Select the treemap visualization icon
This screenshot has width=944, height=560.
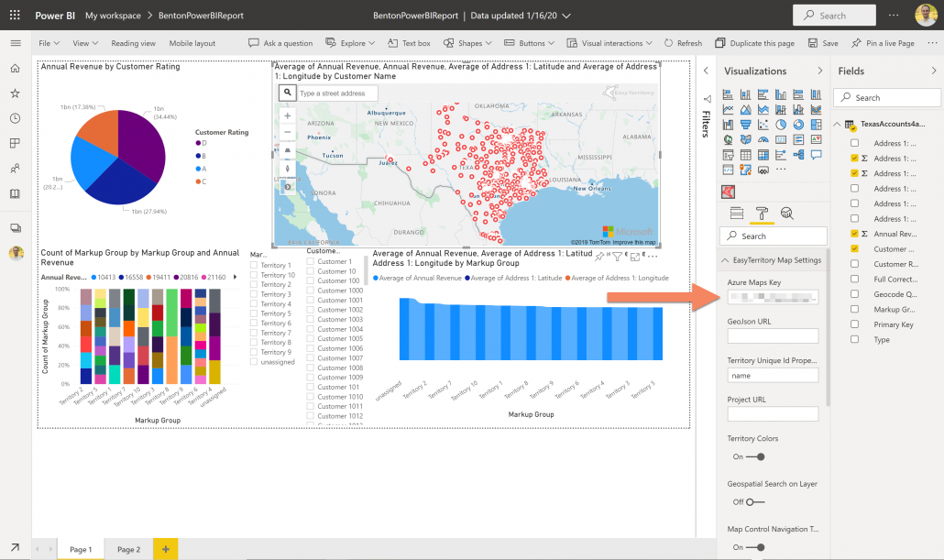(x=817, y=124)
